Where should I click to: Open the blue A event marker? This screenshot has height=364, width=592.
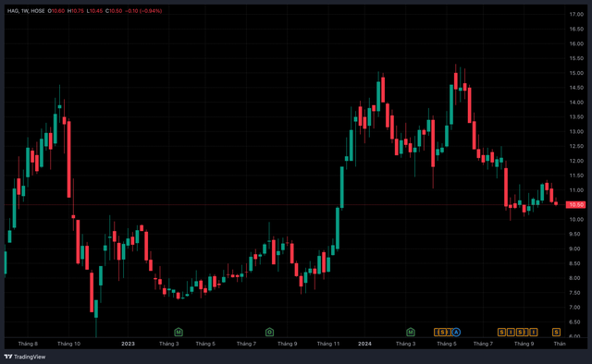456,332
